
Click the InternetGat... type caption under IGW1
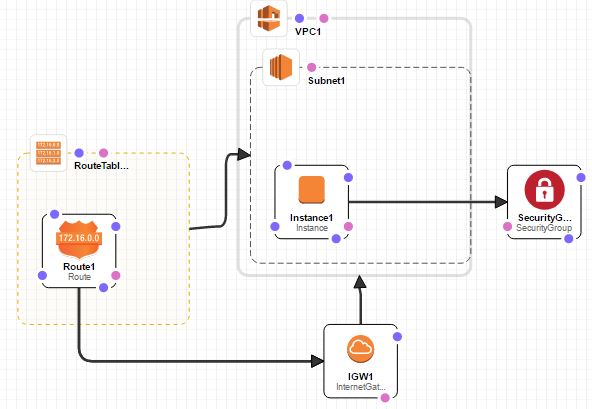[361, 387]
